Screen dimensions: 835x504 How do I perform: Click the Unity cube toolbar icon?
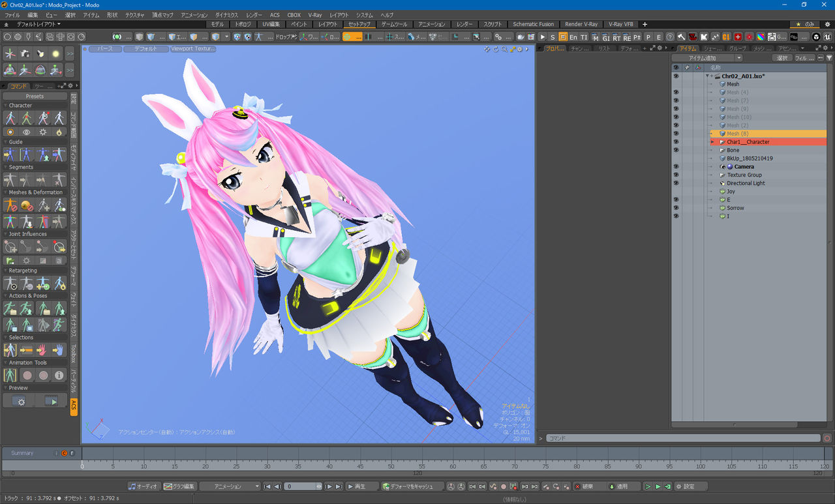pyautogui.click(x=816, y=37)
